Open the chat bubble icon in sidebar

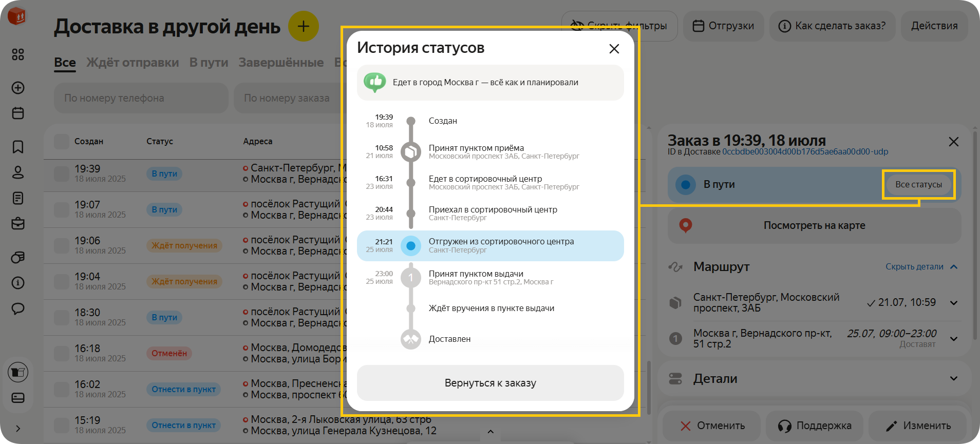tap(18, 308)
